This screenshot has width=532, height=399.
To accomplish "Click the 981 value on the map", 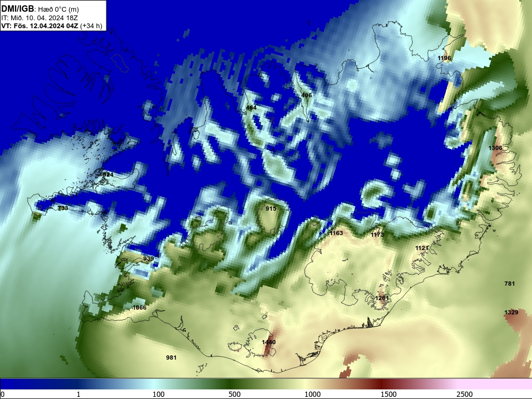I will [x=171, y=358].
